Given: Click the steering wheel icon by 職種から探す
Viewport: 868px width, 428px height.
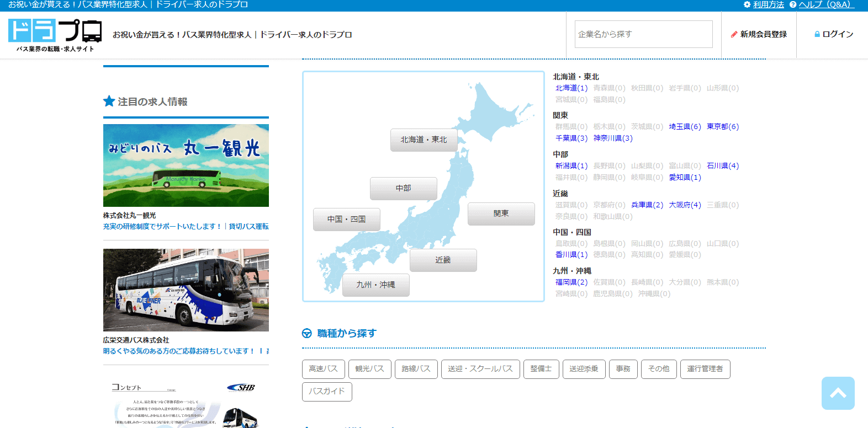Looking at the screenshot, I should (307, 333).
